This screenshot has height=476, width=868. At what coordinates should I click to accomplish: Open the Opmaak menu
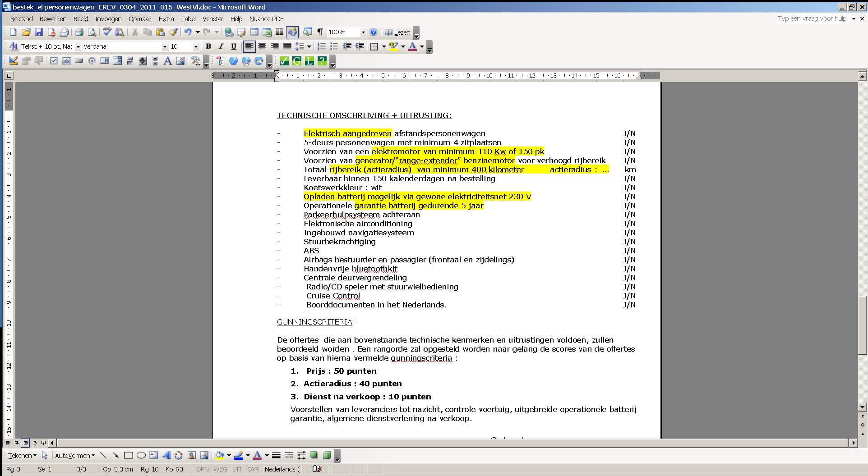140,19
